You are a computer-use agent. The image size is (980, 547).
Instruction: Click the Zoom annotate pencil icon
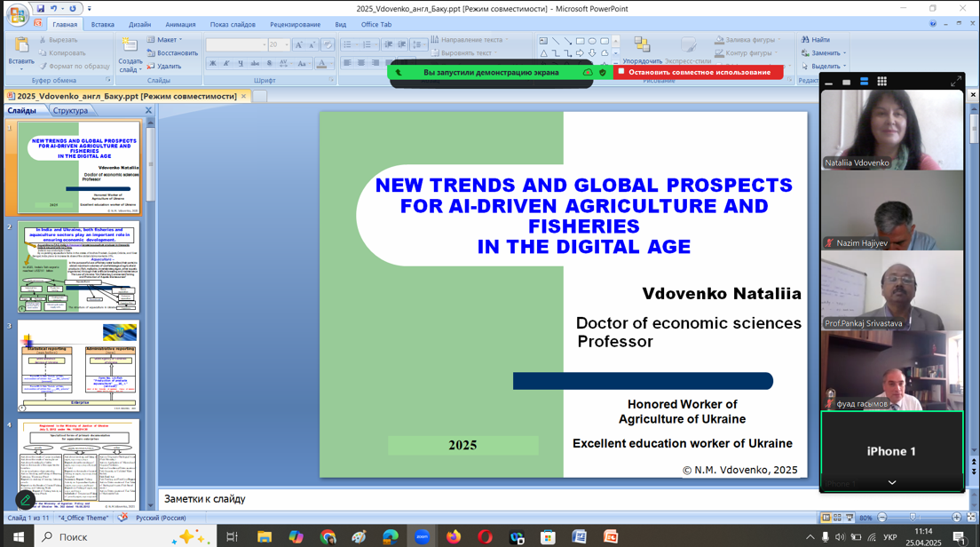pyautogui.click(x=26, y=501)
